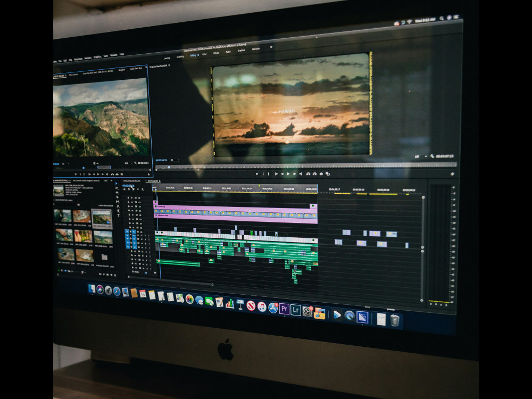Switch to the Color workspace
The width and height of the screenshot is (532, 399).
[205, 54]
